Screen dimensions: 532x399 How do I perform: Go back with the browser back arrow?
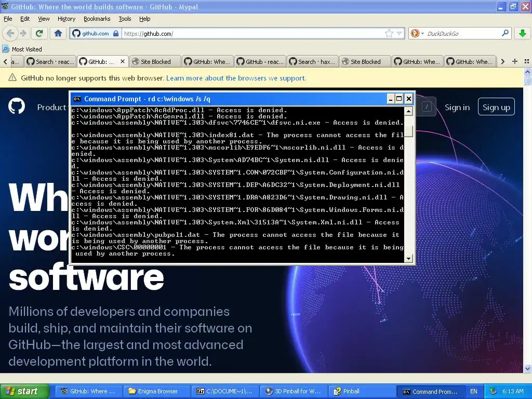(10, 33)
